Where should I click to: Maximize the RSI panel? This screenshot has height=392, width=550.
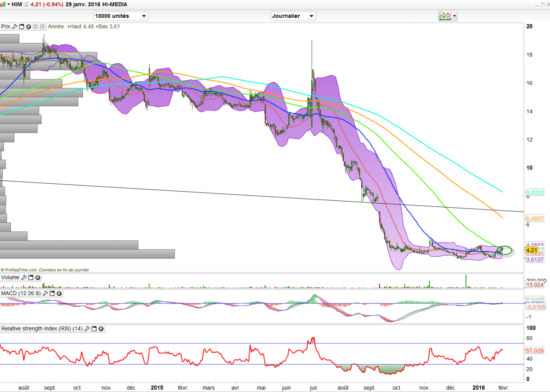94,329
